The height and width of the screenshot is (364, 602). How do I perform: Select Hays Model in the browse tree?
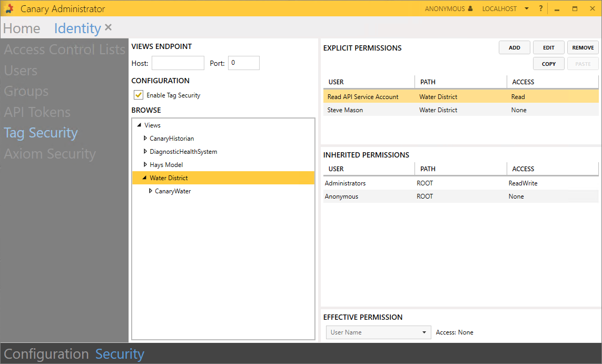pos(166,164)
